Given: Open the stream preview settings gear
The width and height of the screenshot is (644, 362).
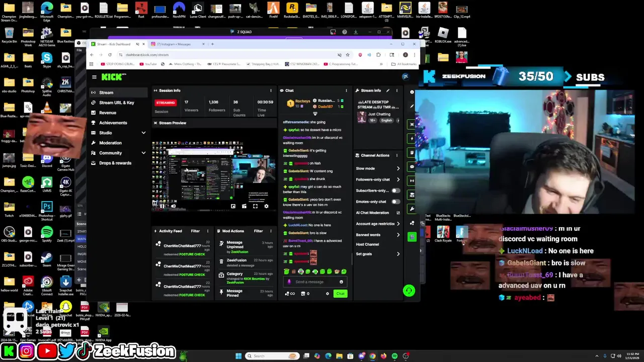Looking at the screenshot, I should tap(266, 206).
